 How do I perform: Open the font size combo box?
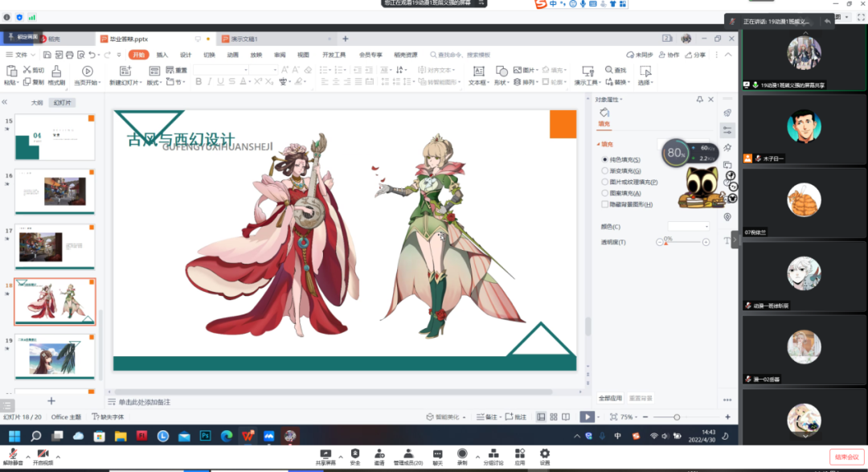(263, 70)
